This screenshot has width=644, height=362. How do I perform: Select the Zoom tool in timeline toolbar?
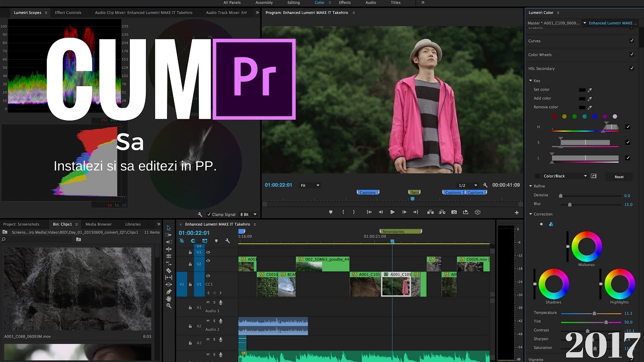(x=169, y=306)
